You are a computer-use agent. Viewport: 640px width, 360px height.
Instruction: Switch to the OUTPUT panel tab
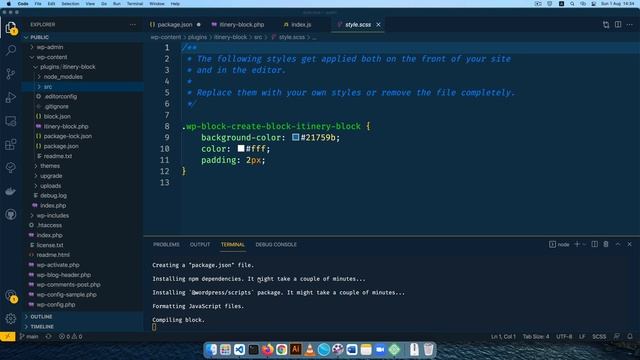200,244
